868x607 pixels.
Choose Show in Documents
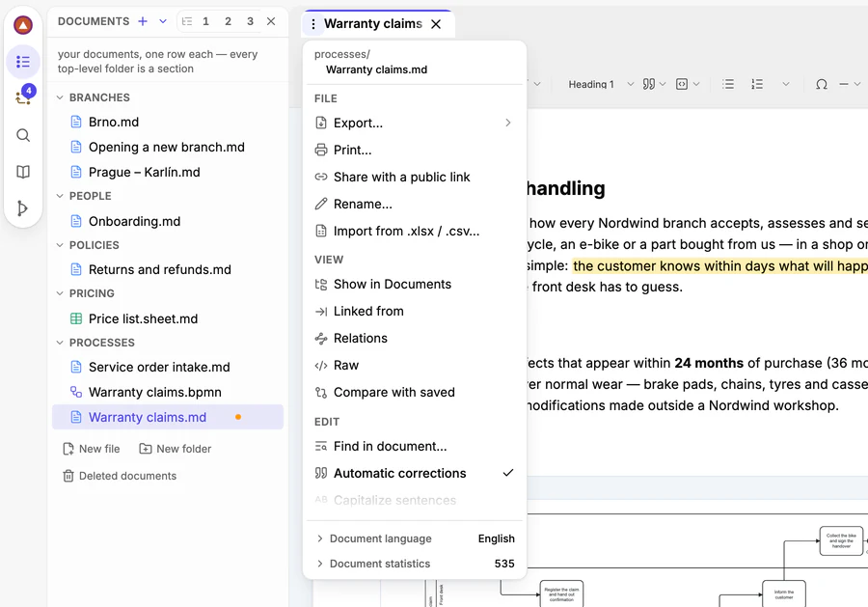(414, 284)
